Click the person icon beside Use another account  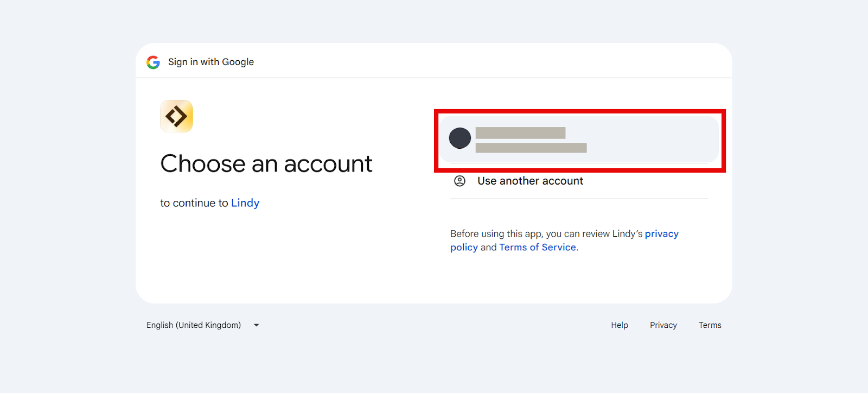click(x=459, y=181)
